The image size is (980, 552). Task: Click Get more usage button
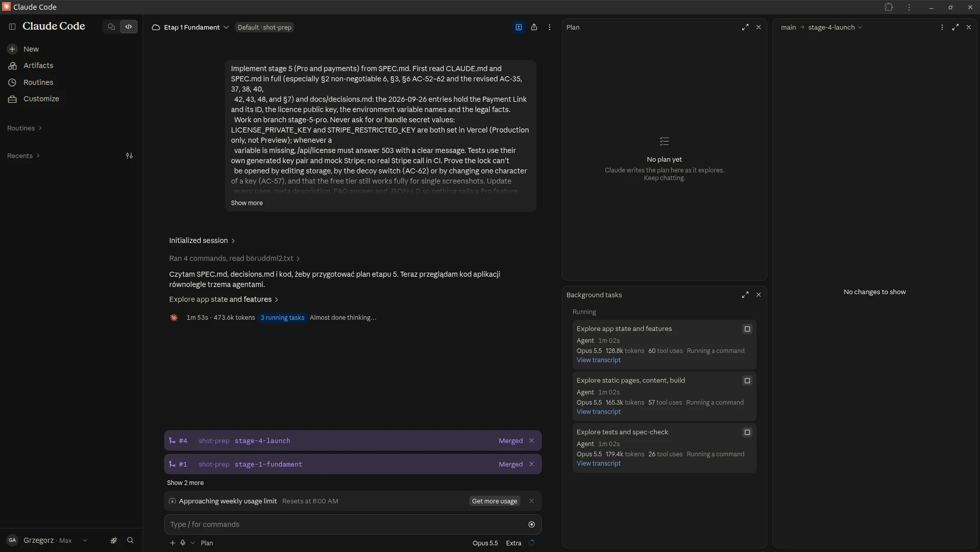(494, 501)
